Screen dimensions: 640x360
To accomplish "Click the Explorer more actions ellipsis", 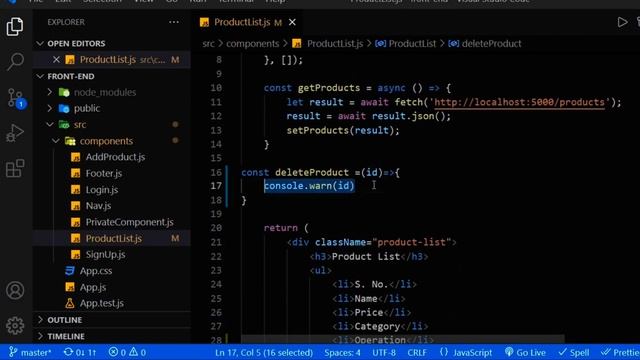I will [x=174, y=22].
